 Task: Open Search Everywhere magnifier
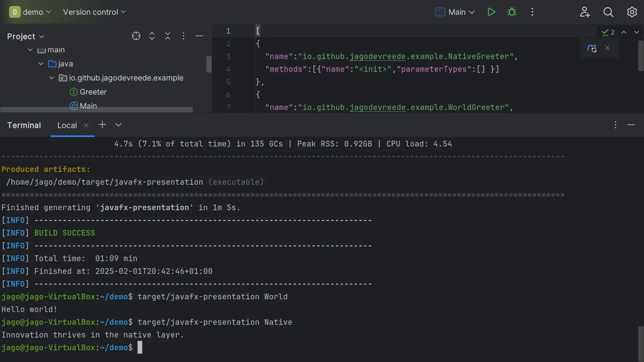608,12
